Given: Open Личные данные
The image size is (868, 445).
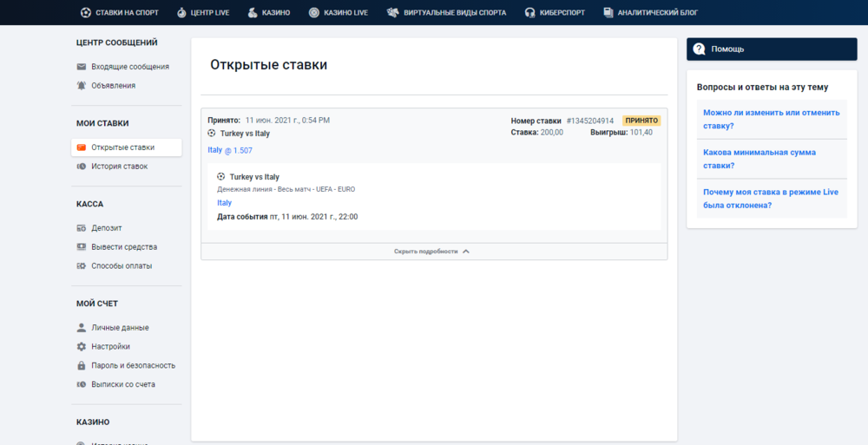Looking at the screenshot, I should (120, 328).
